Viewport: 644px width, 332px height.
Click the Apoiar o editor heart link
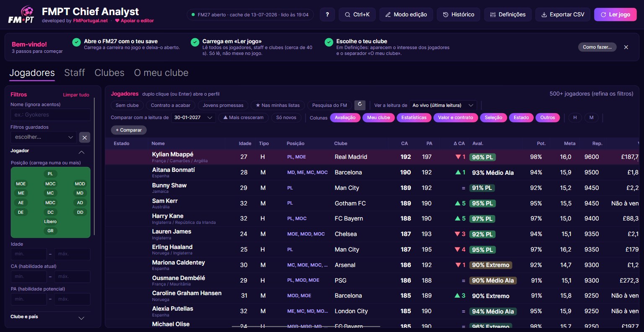click(x=134, y=21)
